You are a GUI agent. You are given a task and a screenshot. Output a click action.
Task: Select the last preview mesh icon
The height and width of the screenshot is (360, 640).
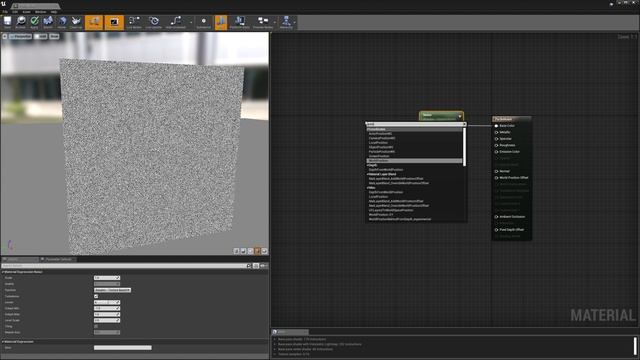click(264, 251)
